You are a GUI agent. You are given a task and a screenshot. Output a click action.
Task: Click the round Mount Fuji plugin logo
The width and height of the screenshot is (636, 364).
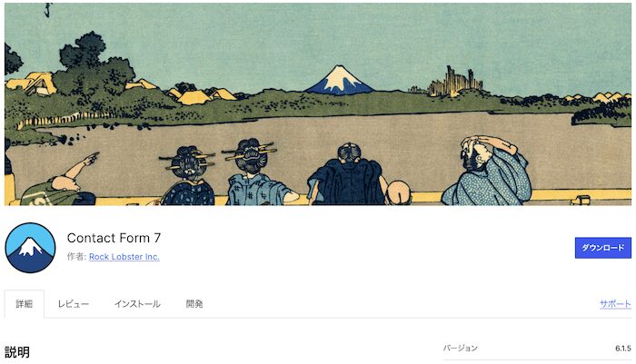point(30,248)
